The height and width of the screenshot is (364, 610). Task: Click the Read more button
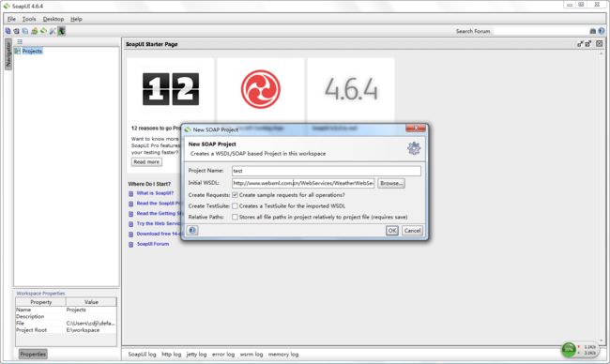(146, 161)
